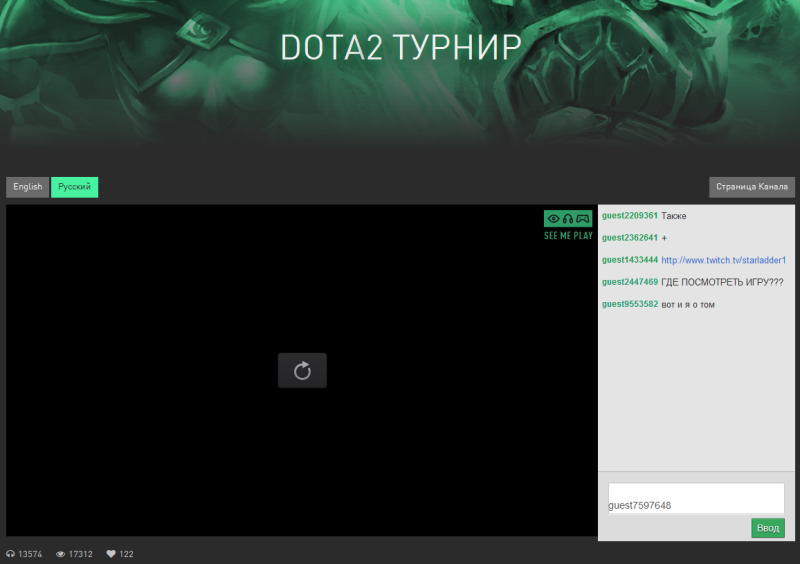
Task: Click the See Me Play gamepad icon
Action: point(582,219)
